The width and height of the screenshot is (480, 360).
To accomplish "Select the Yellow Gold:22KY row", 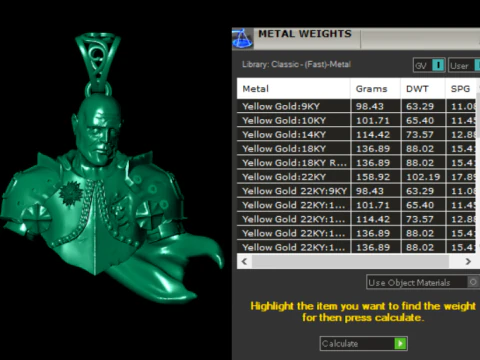I will [357, 177].
